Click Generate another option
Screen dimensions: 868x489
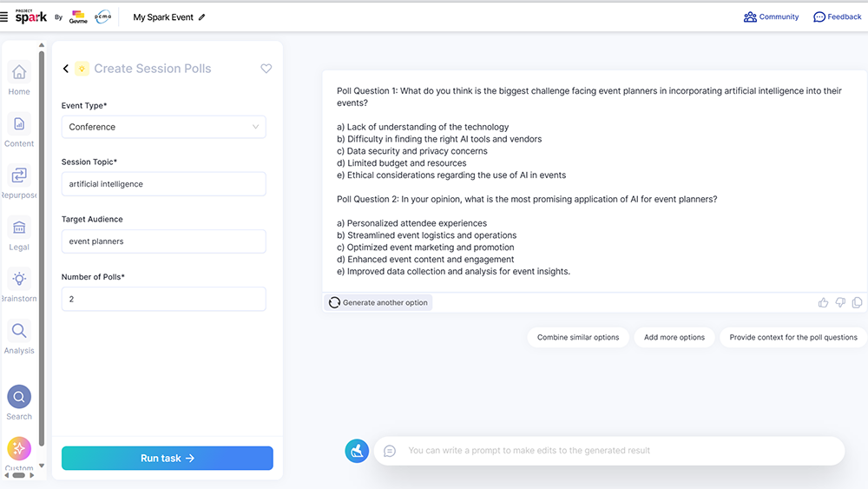click(x=378, y=302)
